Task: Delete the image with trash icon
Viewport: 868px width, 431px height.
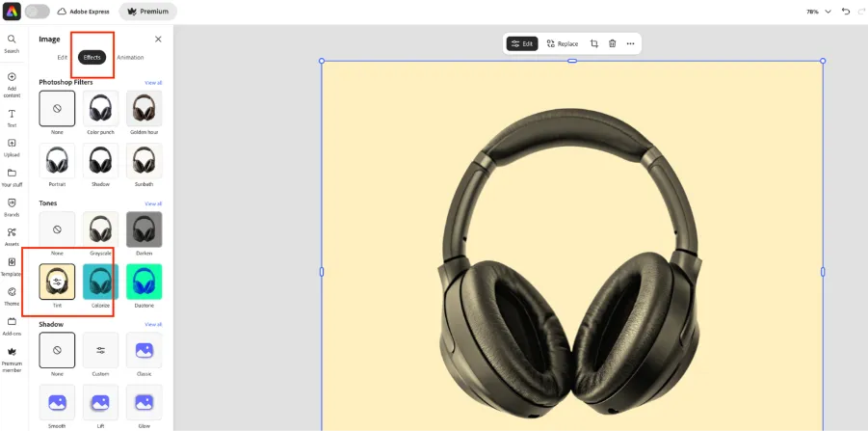Action: (613, 43)
